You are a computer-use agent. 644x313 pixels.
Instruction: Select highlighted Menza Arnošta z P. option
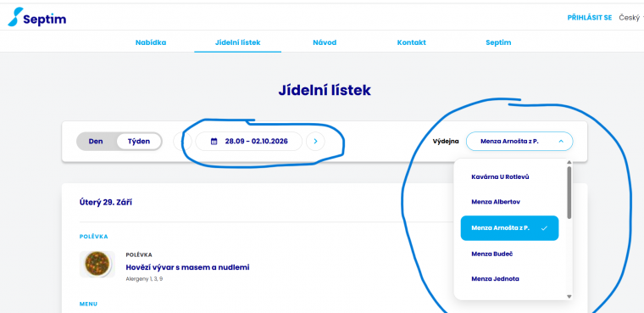pyautogui.click(x=509, y=228)
